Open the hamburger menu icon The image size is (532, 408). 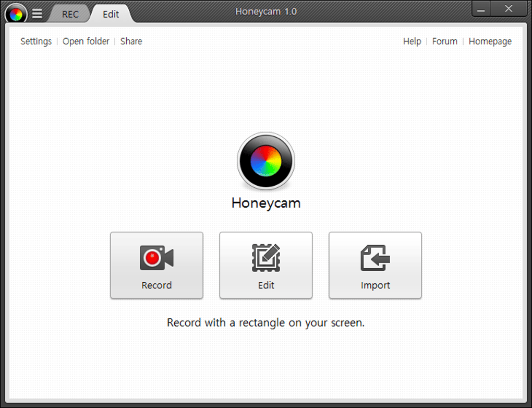tap(38, 14)
